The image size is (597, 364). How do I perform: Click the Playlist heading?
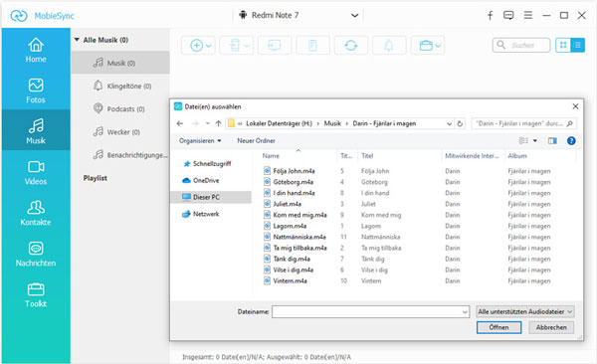coord(96,178)
